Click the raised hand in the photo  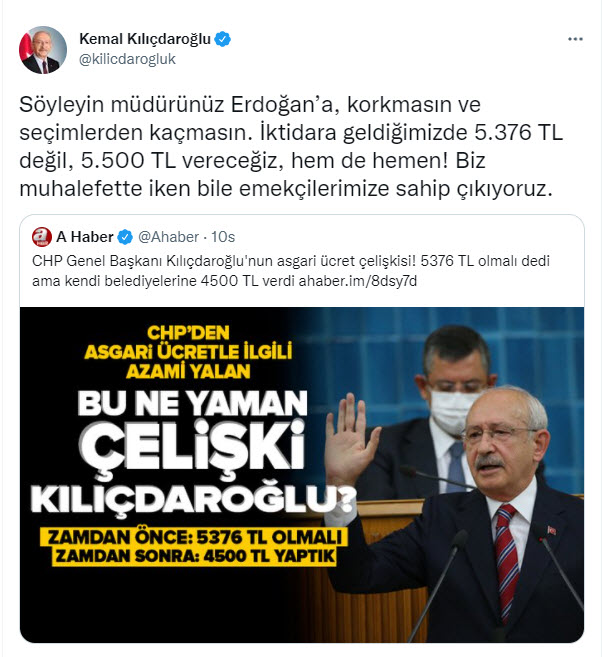click(x=351, y=438)
